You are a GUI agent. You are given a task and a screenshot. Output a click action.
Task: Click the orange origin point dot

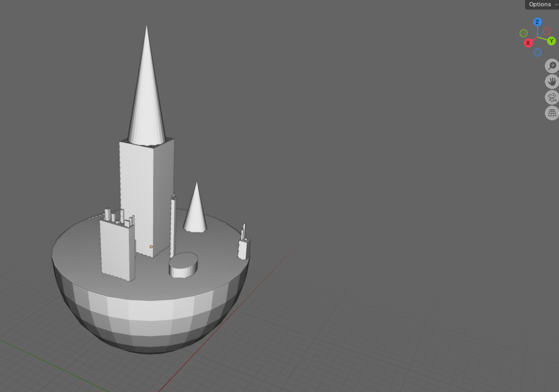pos(151,247)
